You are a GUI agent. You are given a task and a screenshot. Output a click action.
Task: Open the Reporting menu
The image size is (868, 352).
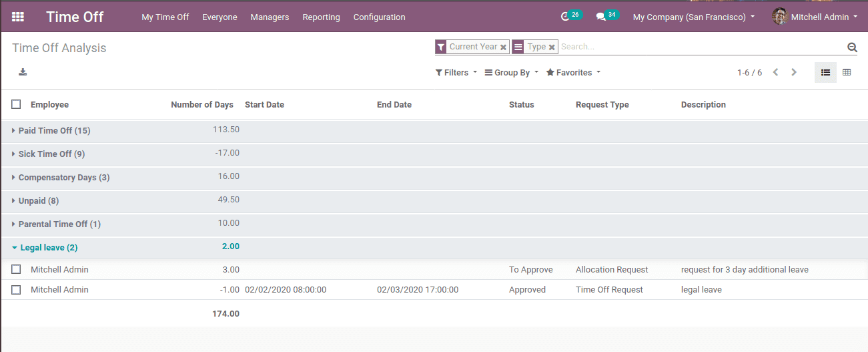[321, 17]
